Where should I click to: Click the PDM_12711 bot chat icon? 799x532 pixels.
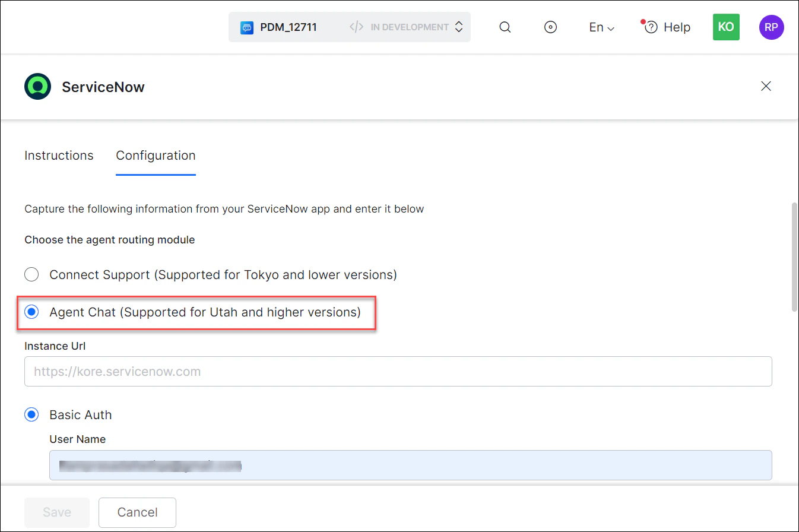pos(246,27)
